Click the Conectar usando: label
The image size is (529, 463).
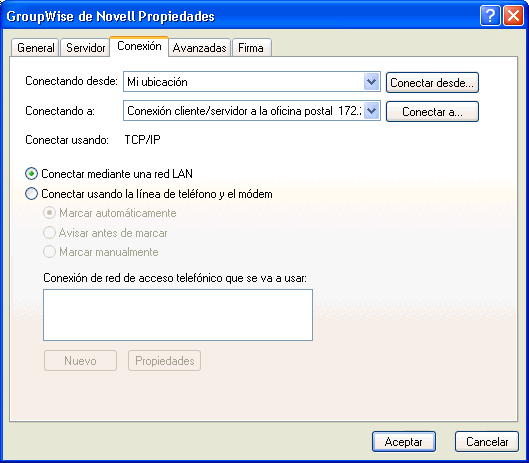coord(67,140)
